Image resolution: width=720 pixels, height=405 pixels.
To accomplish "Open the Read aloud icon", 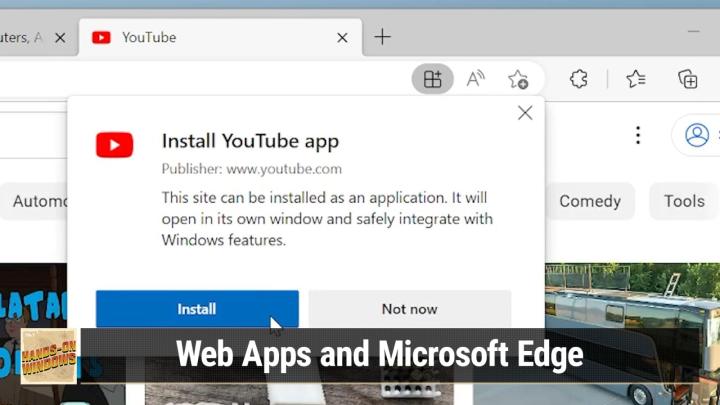I will tap(475, 79).
